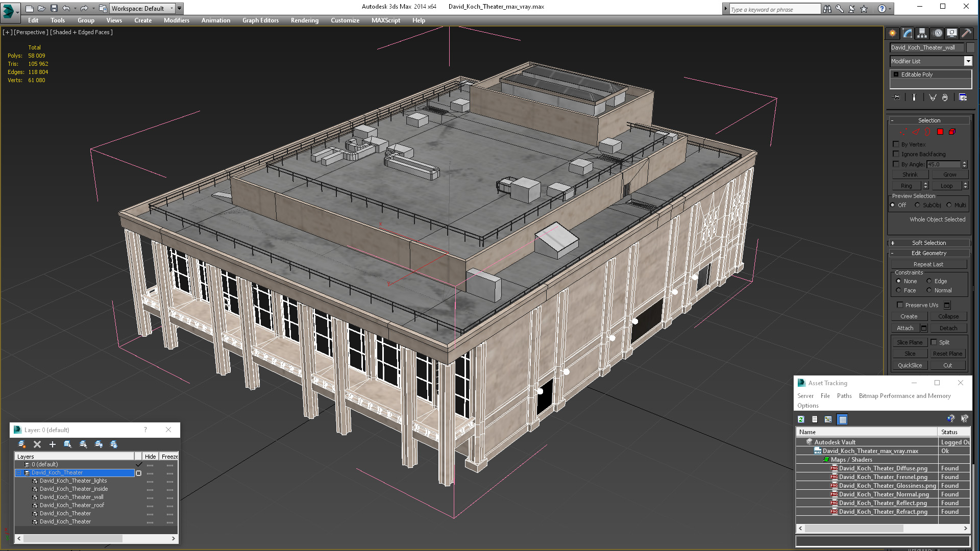The height and width of the screenshot is (551, 980).
Task: Enable Ignore Backfacing checkbox
Action: tap(896, 154)
